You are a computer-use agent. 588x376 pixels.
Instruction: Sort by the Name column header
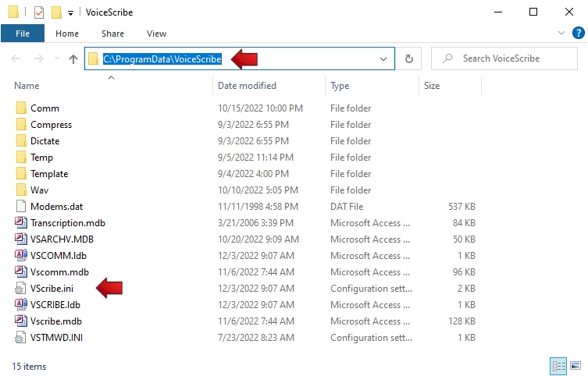[x=27, y=86]
